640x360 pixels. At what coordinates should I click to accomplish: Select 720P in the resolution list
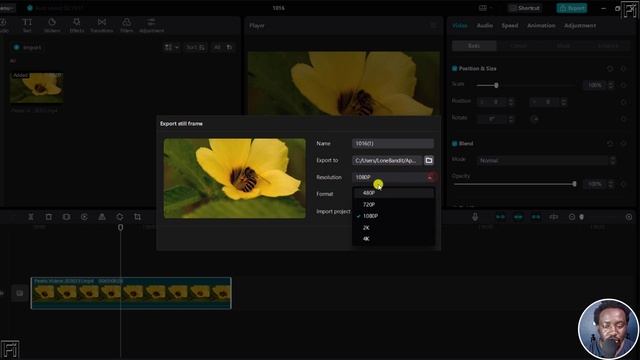click(393, 204)
